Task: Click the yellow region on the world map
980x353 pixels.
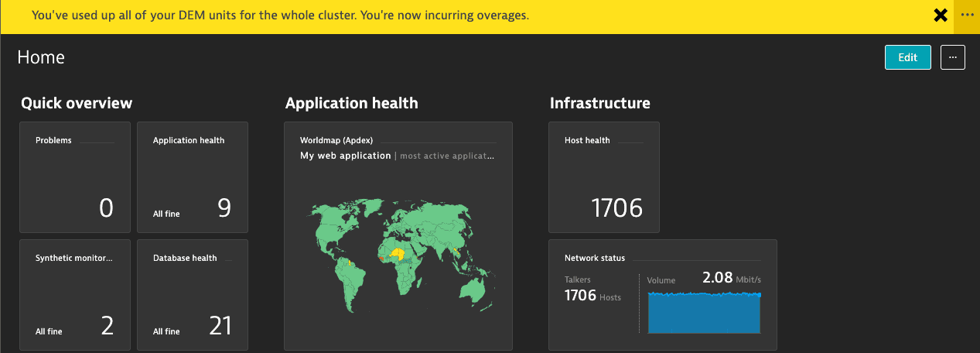Action: [398, 253]
